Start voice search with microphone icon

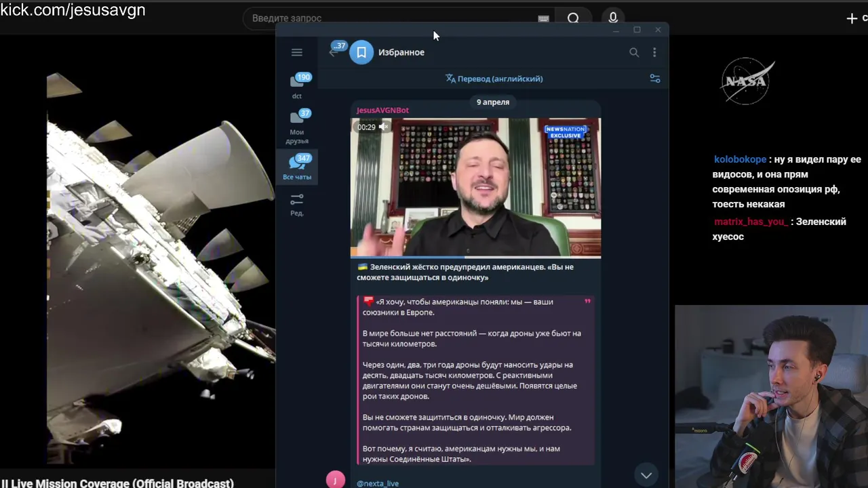(x=613, y=18)
